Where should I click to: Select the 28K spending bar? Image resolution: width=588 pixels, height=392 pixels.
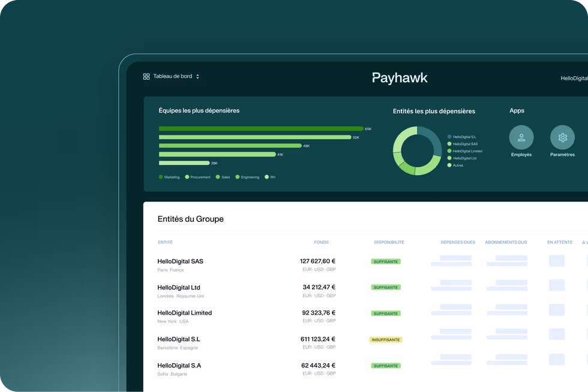(x=184, y=163)
